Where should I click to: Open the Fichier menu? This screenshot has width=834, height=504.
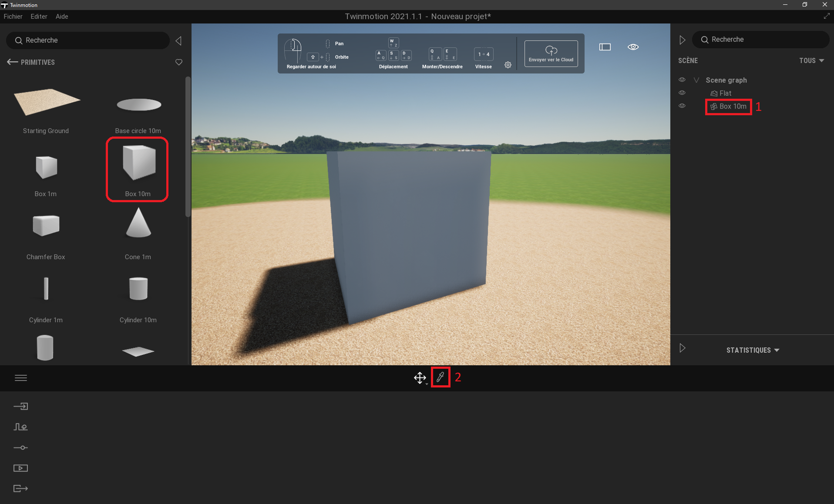[13, 17]
